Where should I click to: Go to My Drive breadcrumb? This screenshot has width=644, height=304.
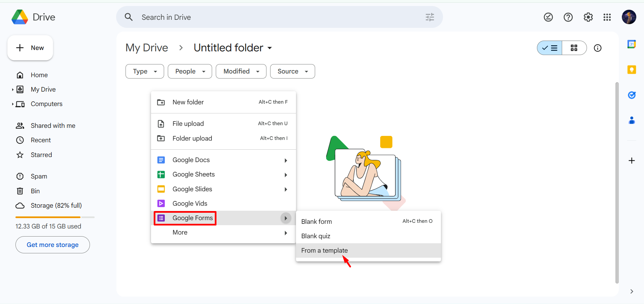(x=147, y=48)
